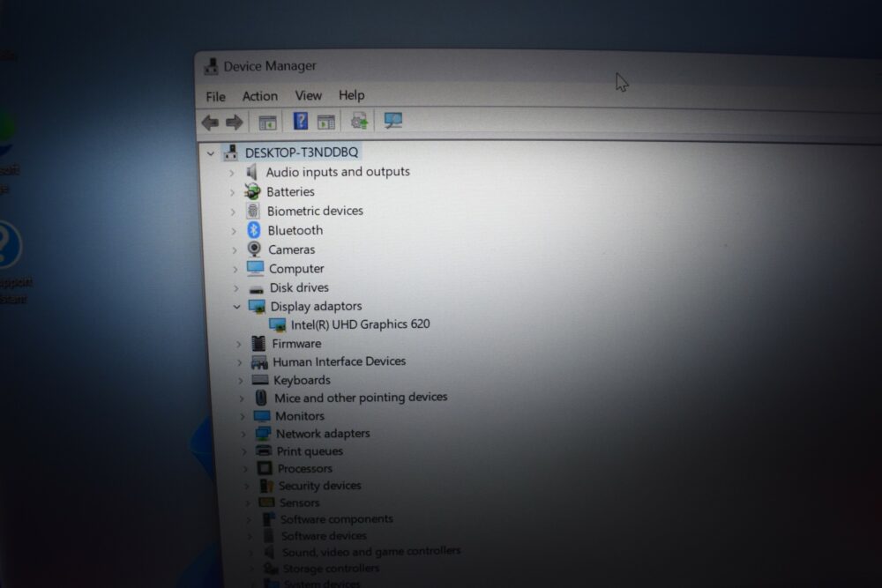
Task: Click the Network adapters icon
Action: (263, 434)
